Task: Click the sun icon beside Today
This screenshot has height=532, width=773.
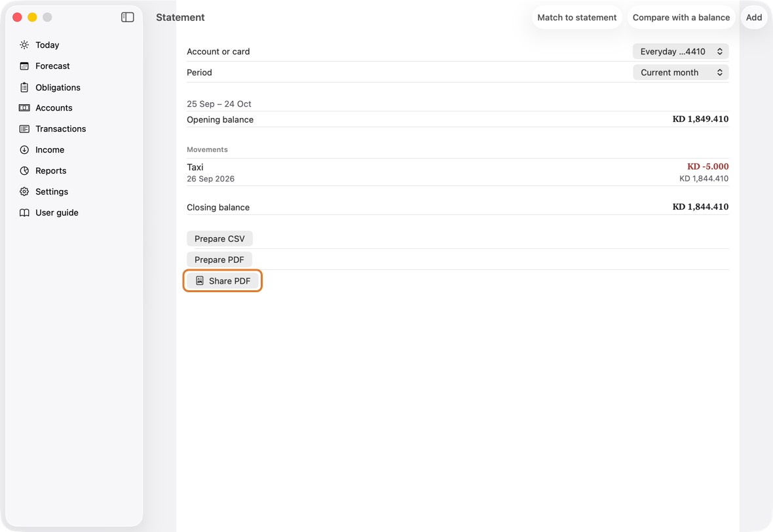Action: pos(24,45)
